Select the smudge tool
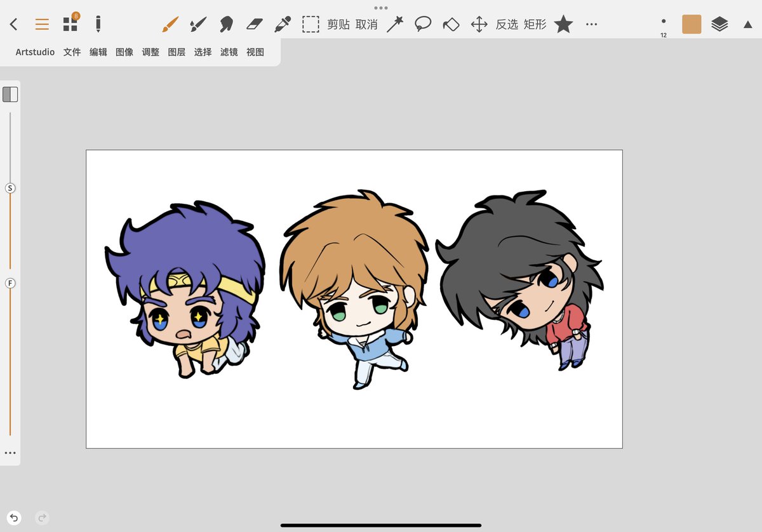 pyautogui.click(x=226, y=25)
